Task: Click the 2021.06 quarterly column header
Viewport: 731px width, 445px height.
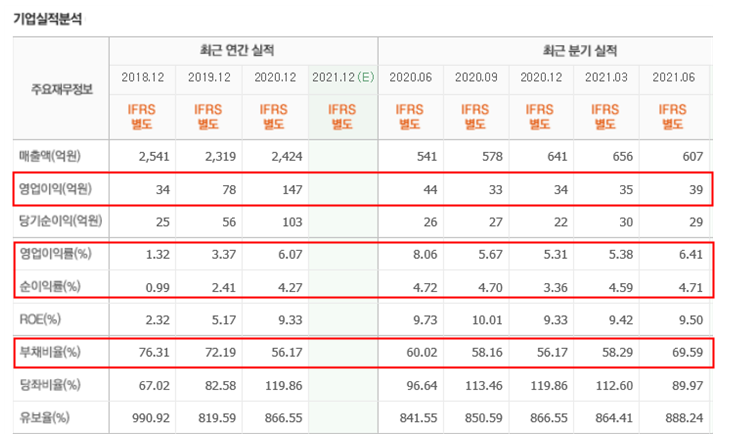Action: pos(674,77)
